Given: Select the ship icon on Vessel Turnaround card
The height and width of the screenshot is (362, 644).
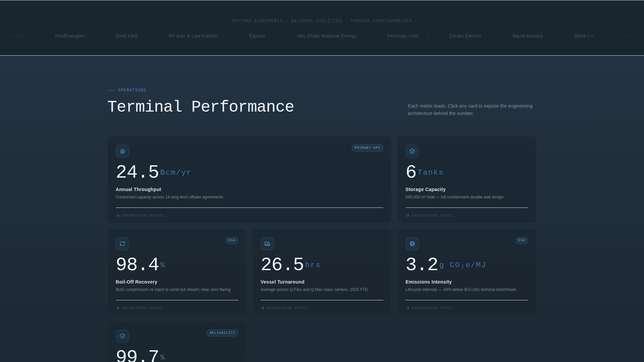Looking at the screenshot, I should [x=267, y=244].
